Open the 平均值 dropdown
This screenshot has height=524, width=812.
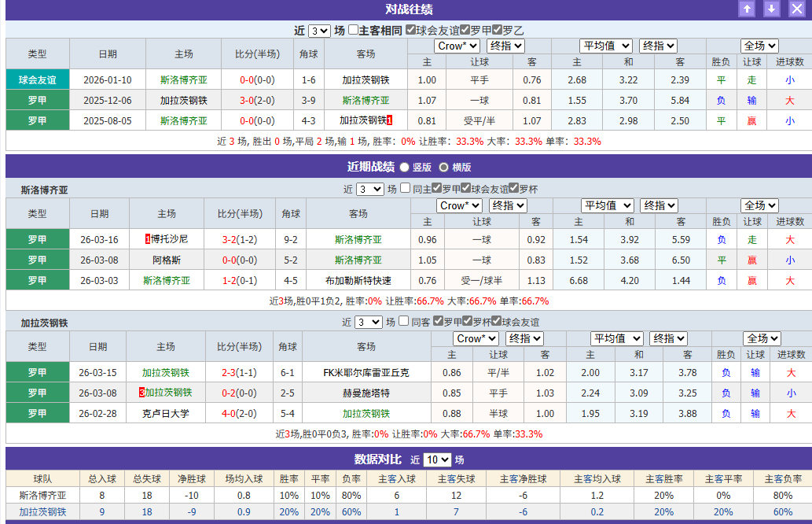[x=605, y=46]
